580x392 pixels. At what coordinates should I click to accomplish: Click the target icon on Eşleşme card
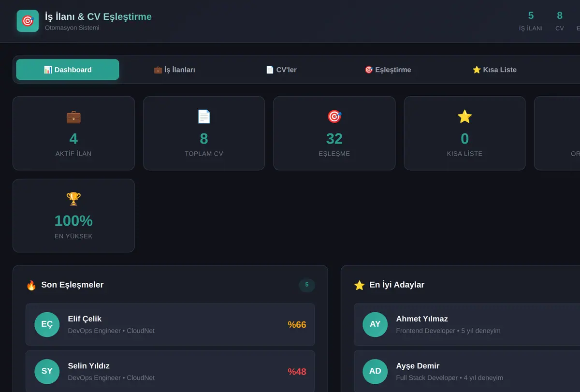pos(334,116)
